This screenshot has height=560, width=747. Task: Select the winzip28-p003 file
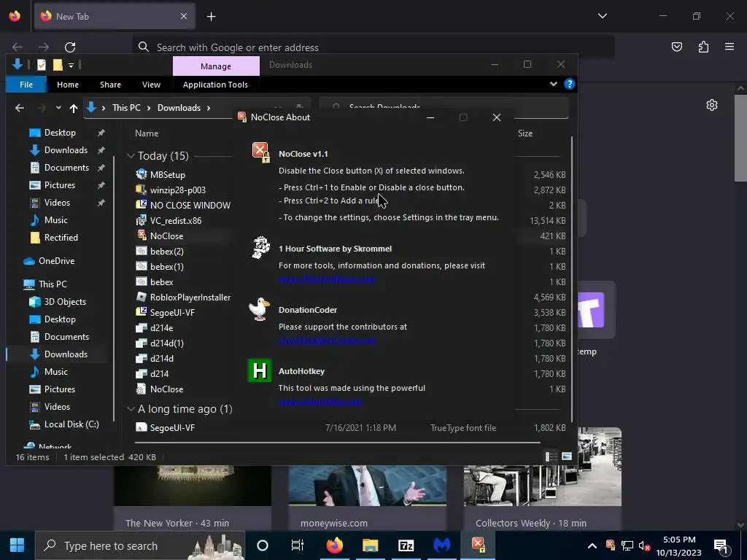(x=178, y=190)
